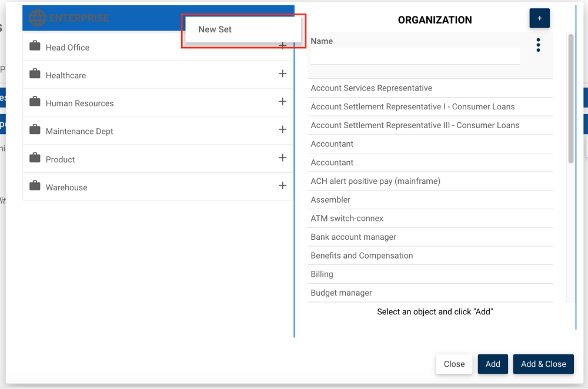Image resolution: width=588 pixels, height=389 pixels.
Task: Click the organization list vertical scrollbar
Action: click(570, 100)
